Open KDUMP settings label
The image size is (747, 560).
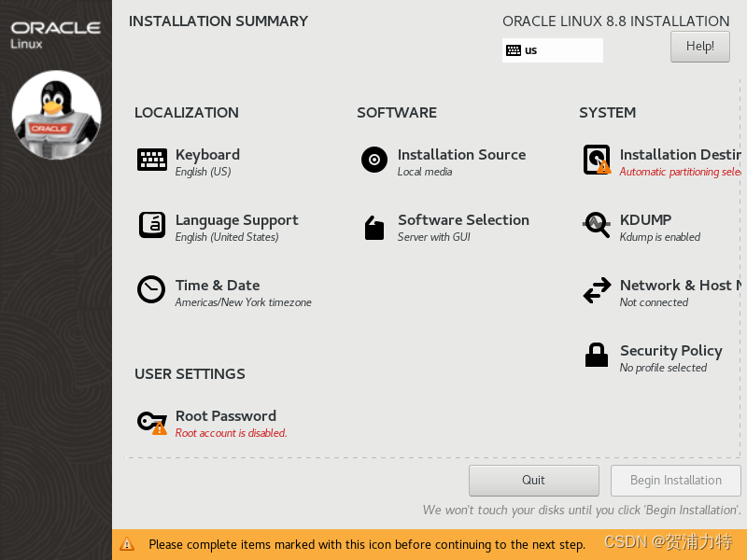point(645,220)
